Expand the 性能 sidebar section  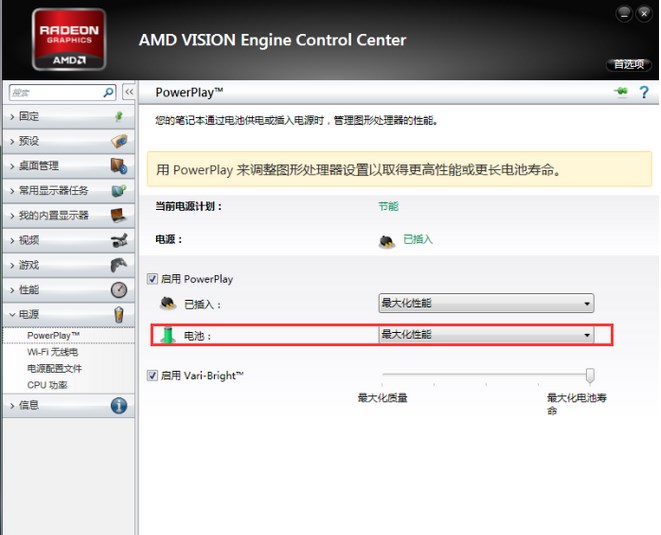[x=68, y=290]
